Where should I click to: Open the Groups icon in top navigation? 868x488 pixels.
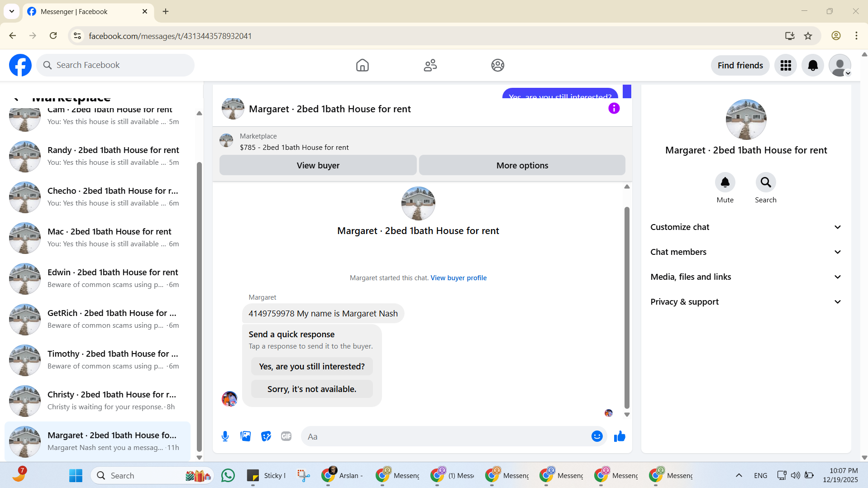(x=498, y=65)
